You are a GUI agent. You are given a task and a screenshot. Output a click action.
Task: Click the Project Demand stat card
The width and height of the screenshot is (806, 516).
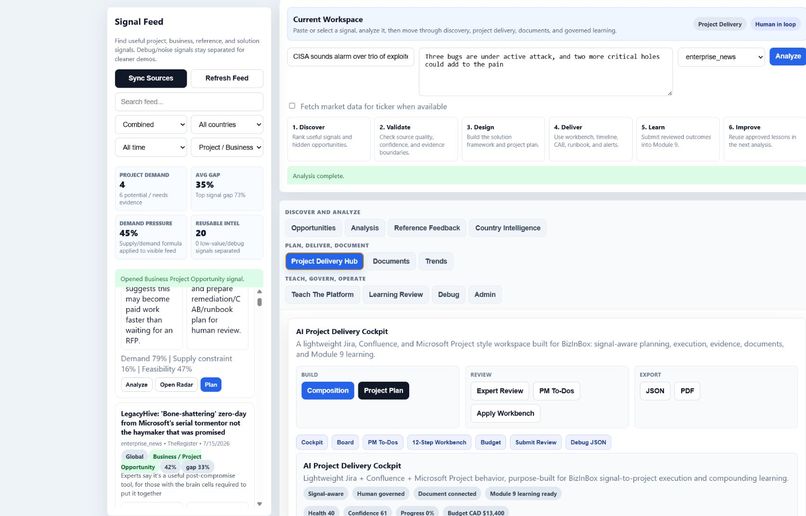pyautogui.click(x=151, y=188)
